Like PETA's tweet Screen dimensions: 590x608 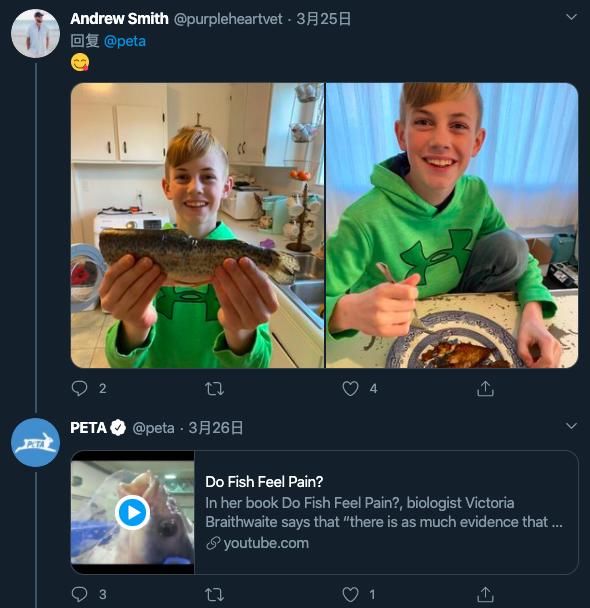coord(350,594)
